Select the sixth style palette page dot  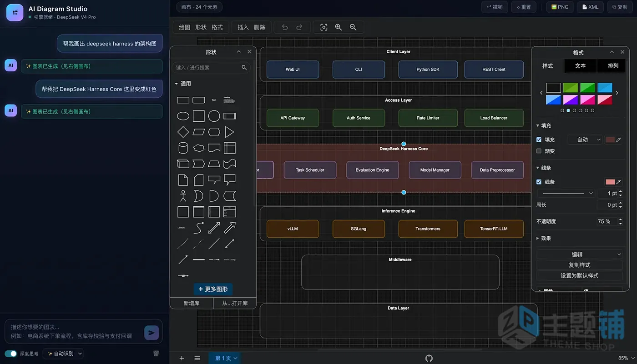click(x=592, y=110)
